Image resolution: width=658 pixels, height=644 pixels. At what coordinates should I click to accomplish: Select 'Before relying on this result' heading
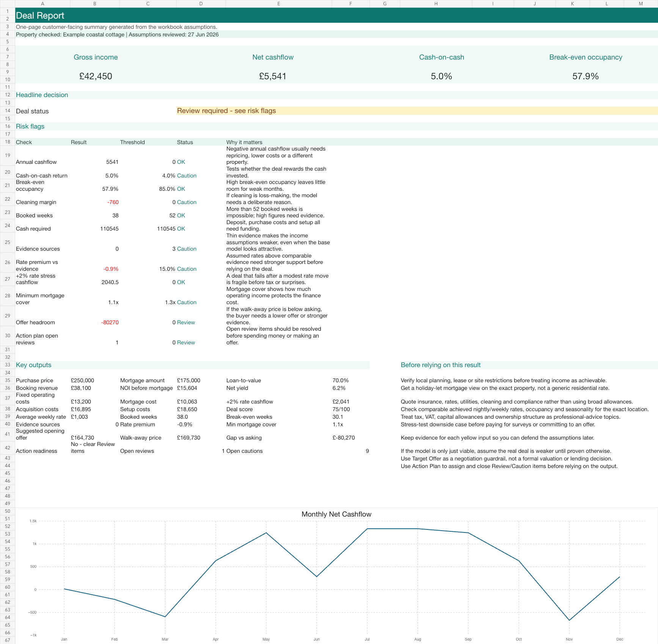tap(440, 365)
